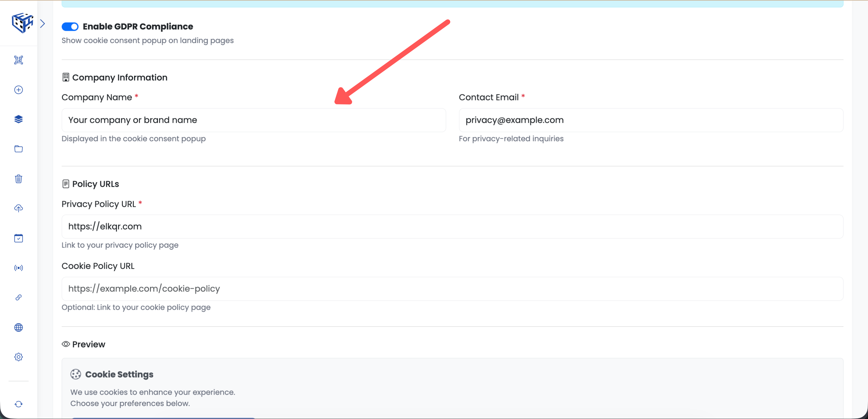Image resolution: width=868 pixels, height=419 pixels.
Task: Trigger the sync refresh icon at sidebar bottom
Action: pyautogui.click(x=19, y=404)
